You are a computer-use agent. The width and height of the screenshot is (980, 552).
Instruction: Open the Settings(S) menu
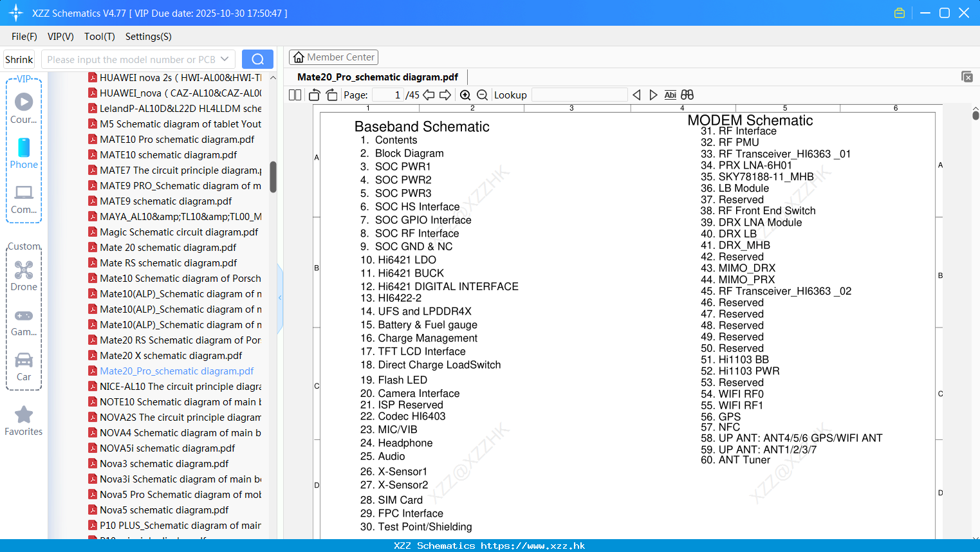tap(149, 37)
